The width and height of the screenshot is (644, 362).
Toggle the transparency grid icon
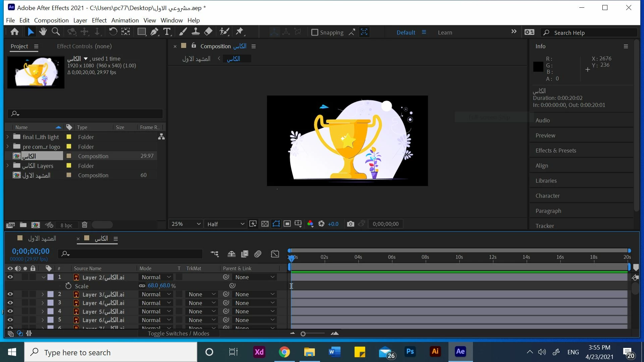coord(265,224)
